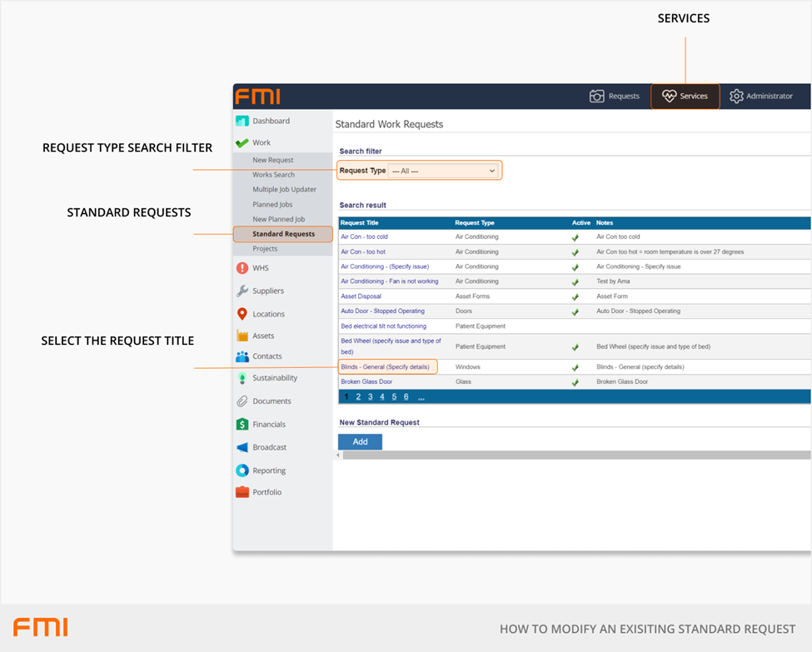Click pagination ellipsis for more pages
The width and height of the screenshot is (812, 652).
(421, 397)
